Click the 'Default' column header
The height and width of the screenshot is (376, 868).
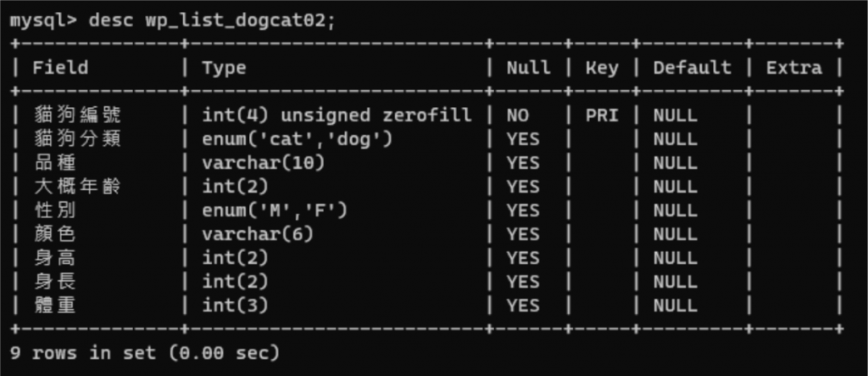pyautogui.click(x=692, y=68)
